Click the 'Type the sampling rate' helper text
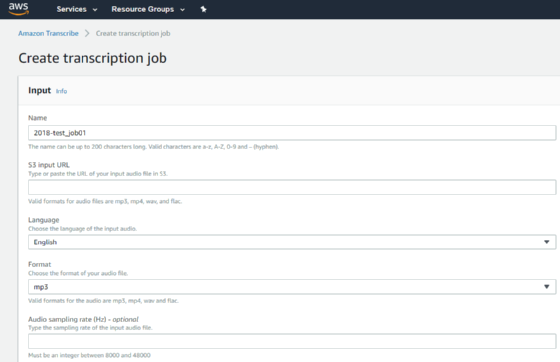560x362 pixels. [x=90, y=328]
